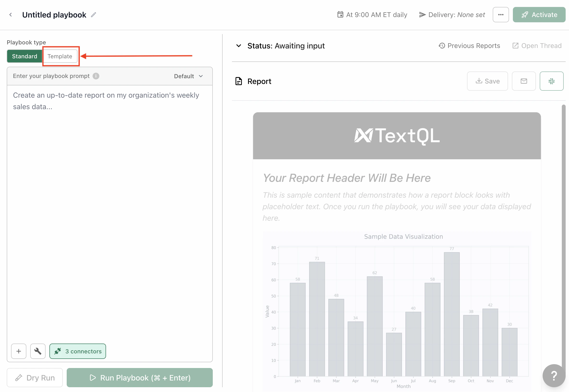Viewport: 569px width, 392px height.
Task: Open the Default prompt mode dropdown
Action: pos(188,76)
